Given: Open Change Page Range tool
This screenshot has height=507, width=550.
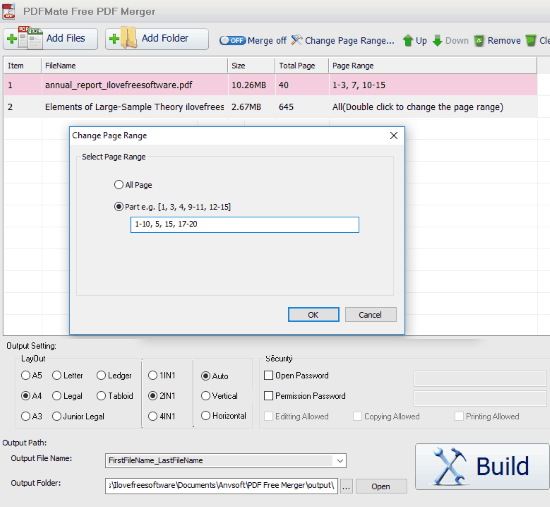Looking at the screenshot, I should point(343,41).
